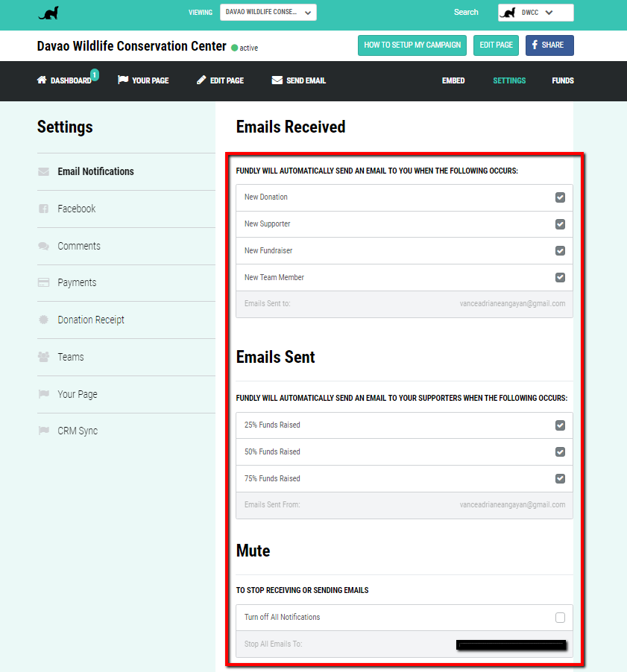Open Your Page settings in sidebar
This screenshot has height=672, width=627.
[x=126, y=394]
